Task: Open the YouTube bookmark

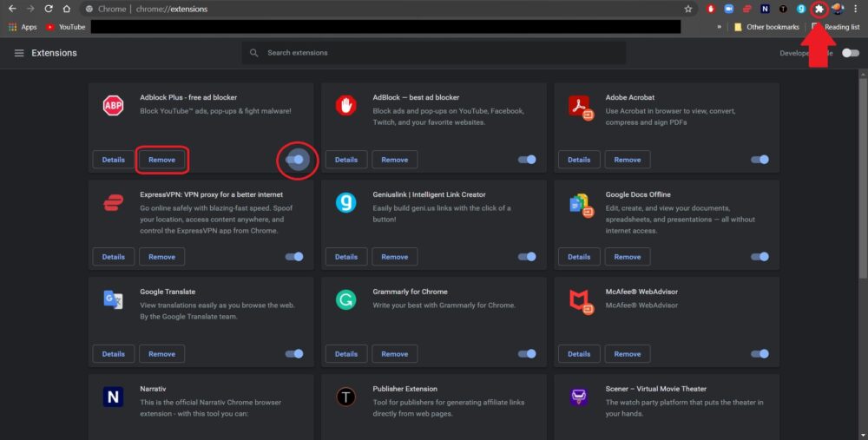Action: click(x=65, y=27)
